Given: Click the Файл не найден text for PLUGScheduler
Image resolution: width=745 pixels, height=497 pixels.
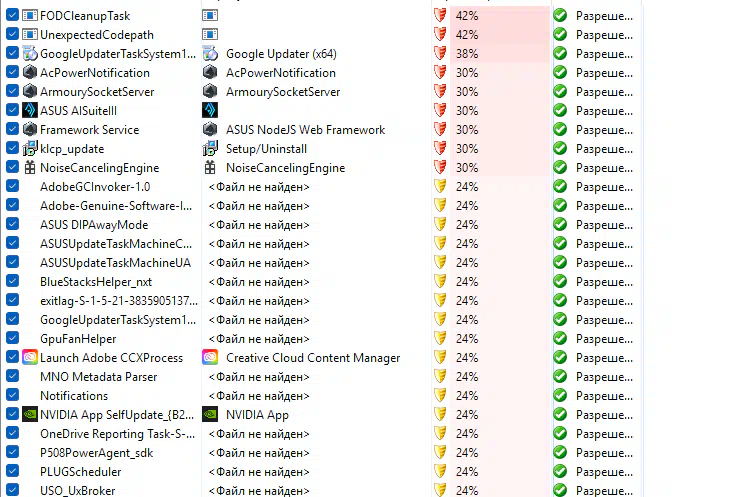Looking at the screenshot, I should (x=259, y=472).
